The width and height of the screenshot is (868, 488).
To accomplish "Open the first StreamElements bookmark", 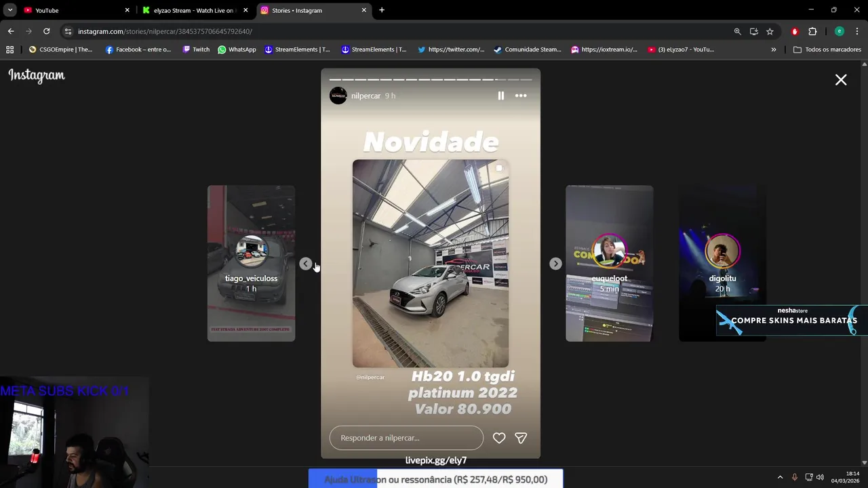I will [297, 49].
